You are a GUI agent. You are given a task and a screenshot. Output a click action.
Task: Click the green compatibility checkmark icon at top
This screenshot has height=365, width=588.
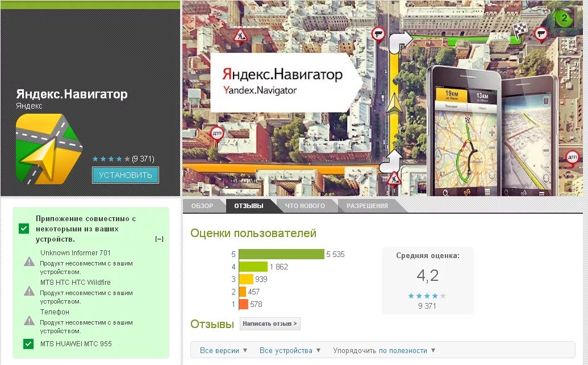point(24,229)
